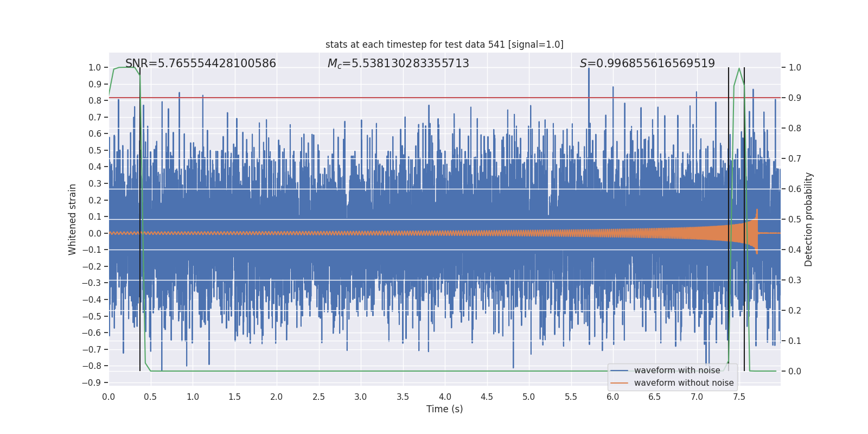Select the 'waveform without noise' legend label
This screenshot has height=434, width=868.
tap(684, 383)
